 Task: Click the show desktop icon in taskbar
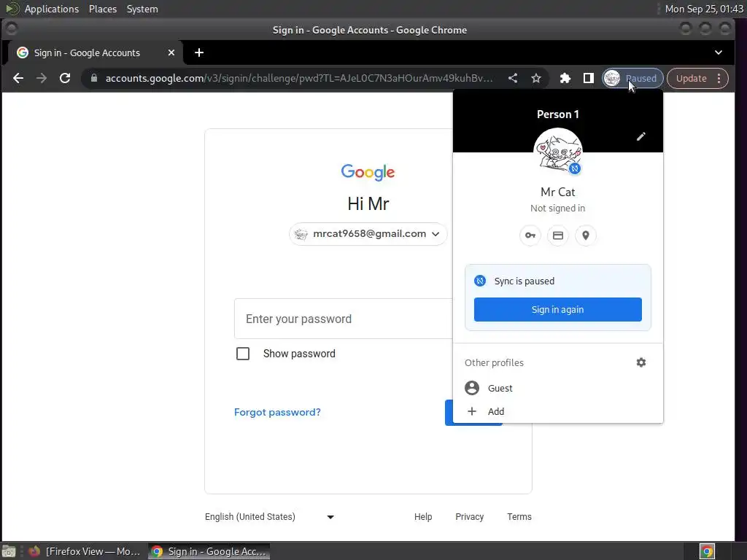coord(9,551)
